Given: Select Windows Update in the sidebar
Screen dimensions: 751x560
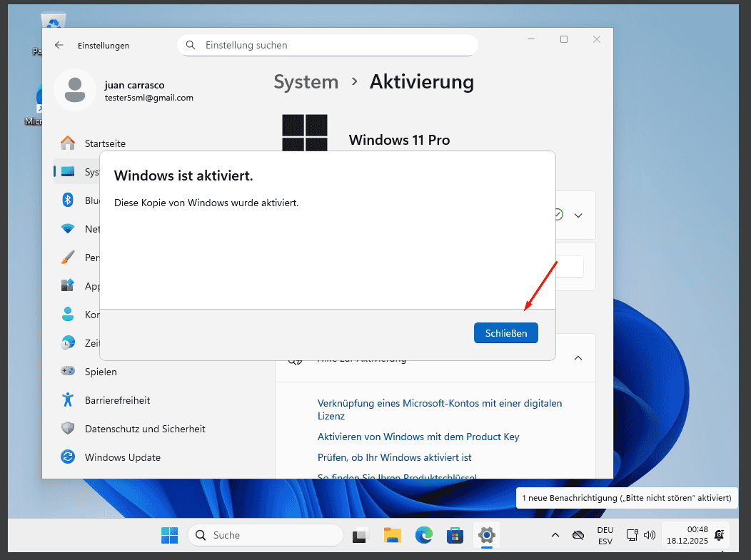Looking at the screenshot, I should coord(123,457).
